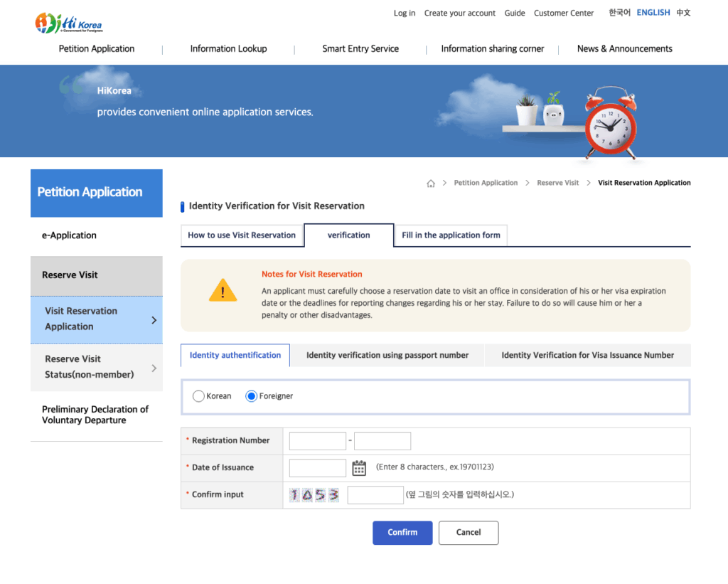Screen dimensions: 728x584
Task: Open the Smart Entry Service menu
Action: (x=360, y=49)
